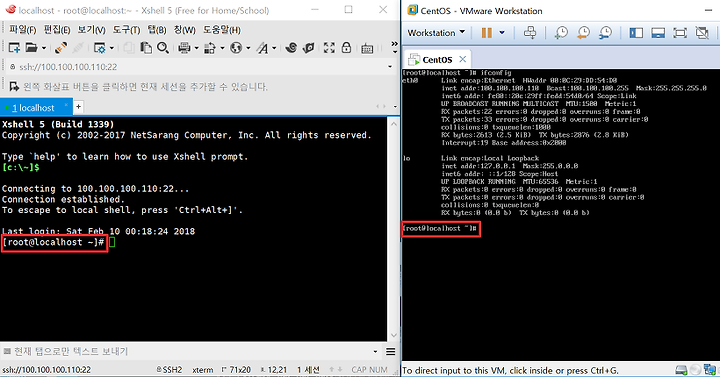720x377 pixels.
Task: Click the add-session arrow icon in quick bar
Action: pos(14,86)
